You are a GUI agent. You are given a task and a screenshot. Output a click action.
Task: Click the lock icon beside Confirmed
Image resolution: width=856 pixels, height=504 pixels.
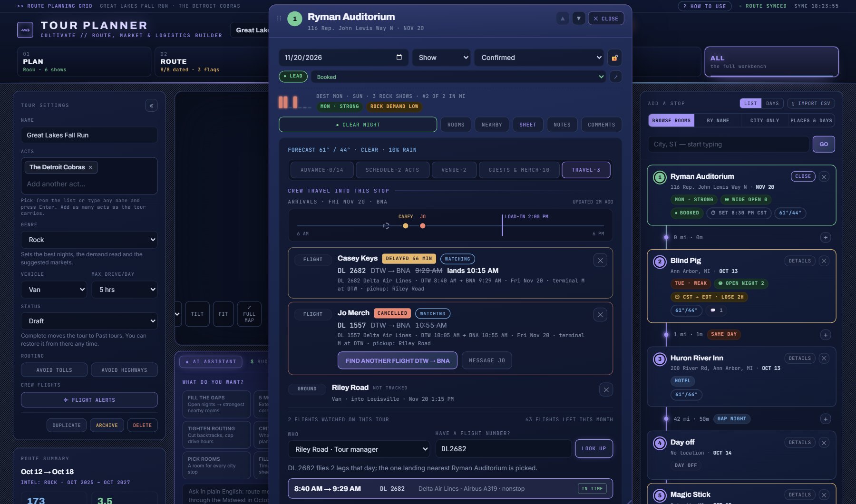pos(614,58)
